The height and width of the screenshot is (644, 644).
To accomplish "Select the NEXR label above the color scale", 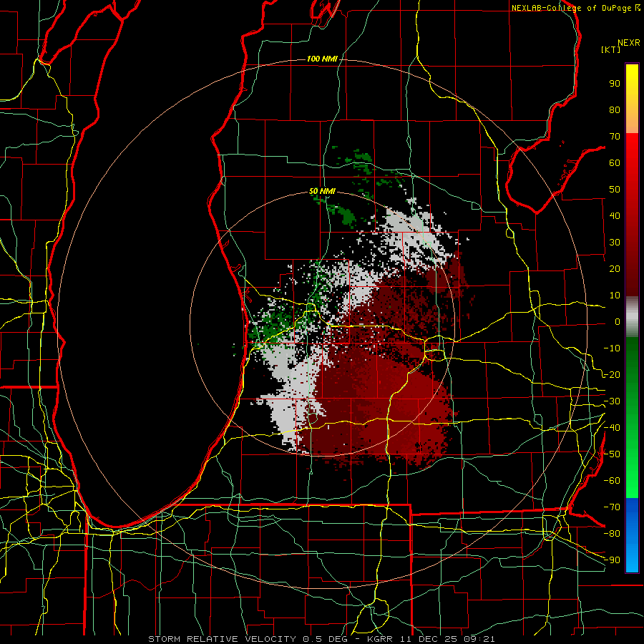I will [x=628, y=43].
